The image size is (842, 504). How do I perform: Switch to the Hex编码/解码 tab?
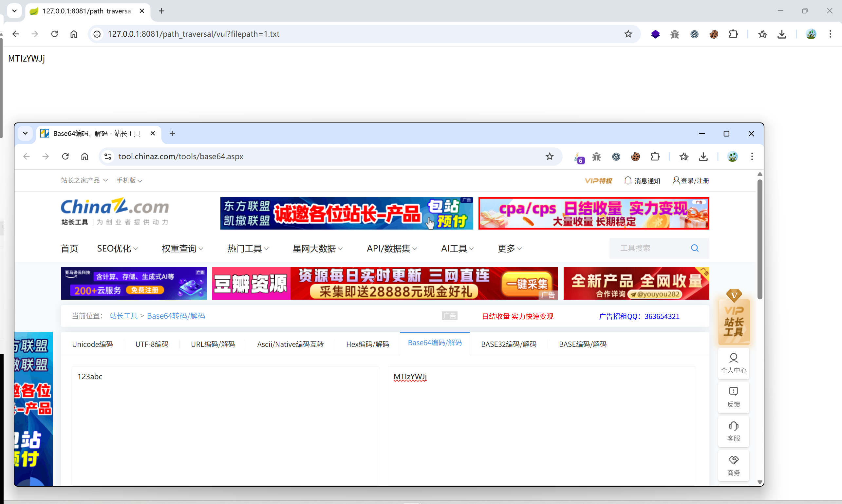click(x=367, y=344)
